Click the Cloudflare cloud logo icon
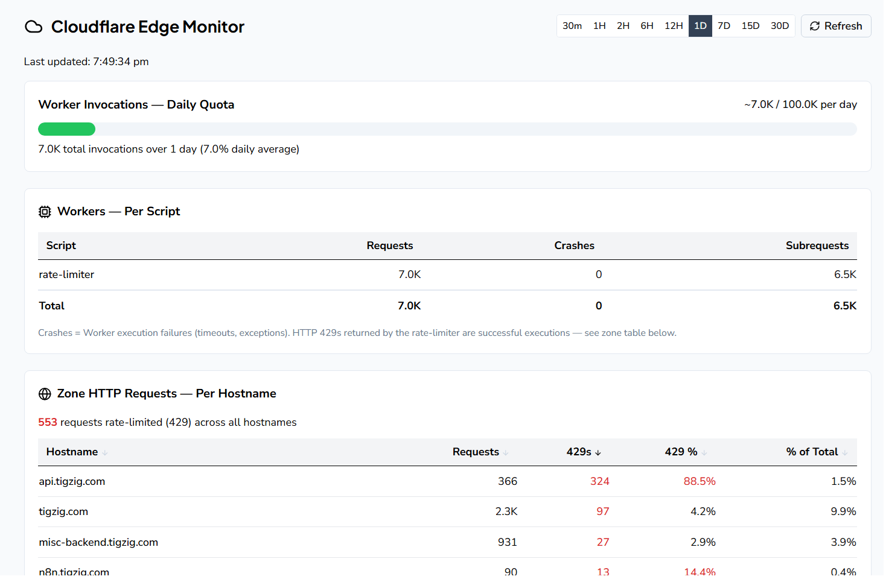 pos(34,27)
